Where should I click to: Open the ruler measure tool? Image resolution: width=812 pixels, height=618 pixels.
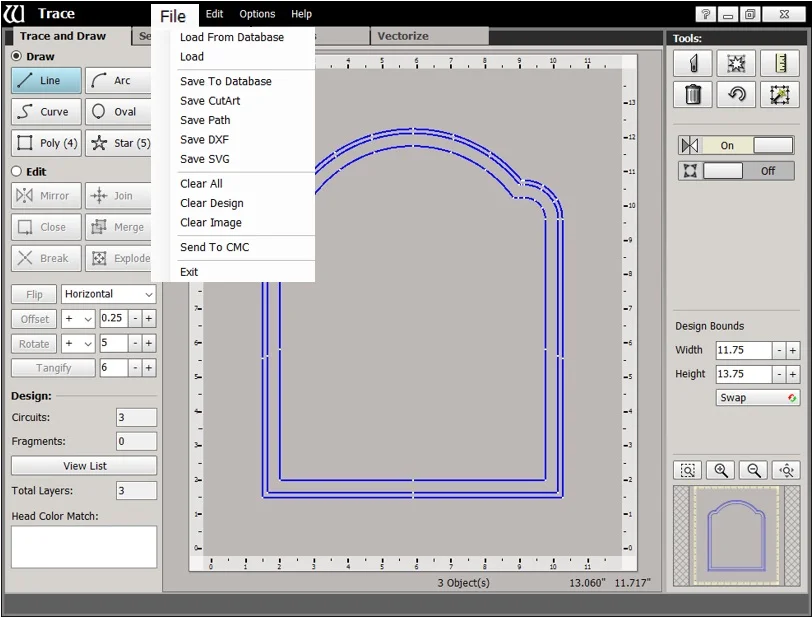coord(780,63)
